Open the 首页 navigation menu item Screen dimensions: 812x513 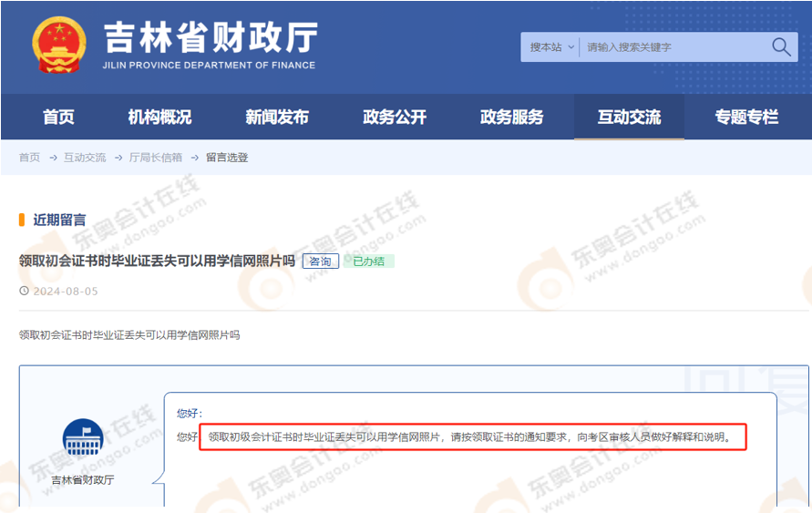58,118
